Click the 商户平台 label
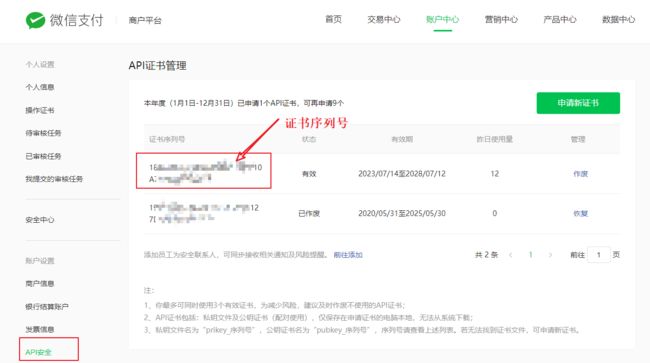Viewport: 650px width, 363px height. click(x=145, y=20)
